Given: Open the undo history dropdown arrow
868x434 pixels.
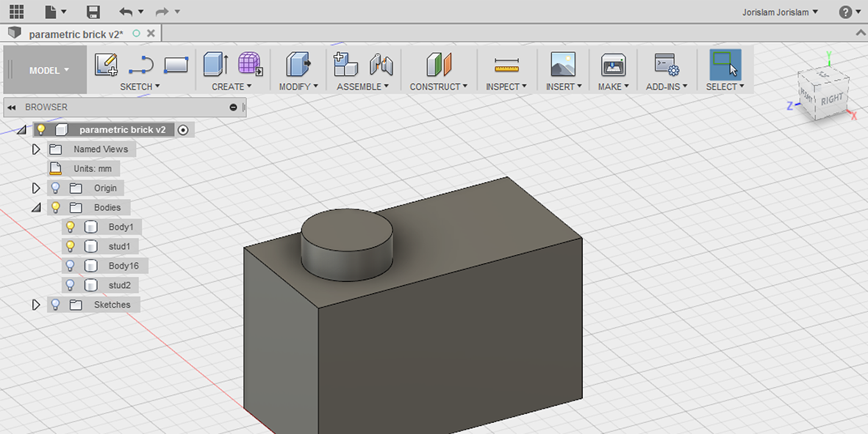Looking at the screenshot, I should 140,12.
